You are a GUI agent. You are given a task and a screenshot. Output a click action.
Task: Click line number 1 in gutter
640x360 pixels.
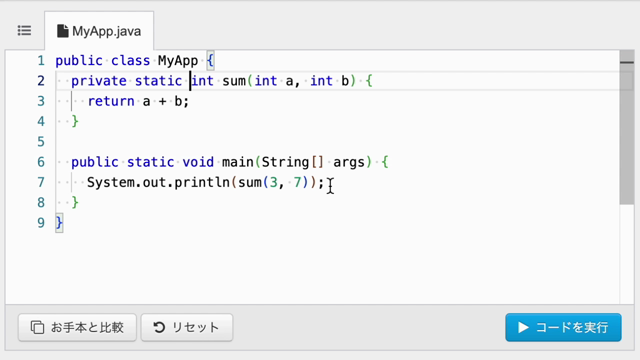(41, 61)
